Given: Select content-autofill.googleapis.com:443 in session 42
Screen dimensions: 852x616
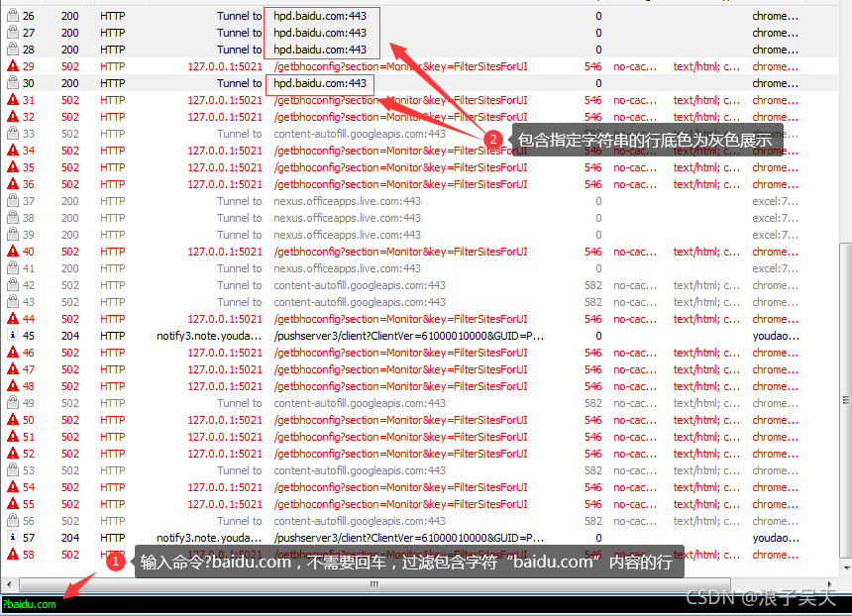Looking at the screenshot, I should [360, 285].
